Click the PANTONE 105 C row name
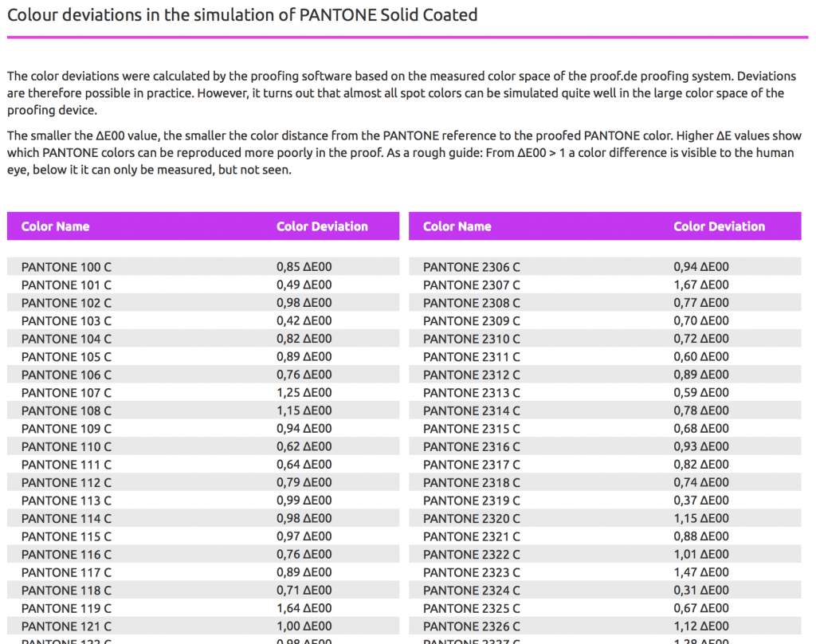Screen dimensions: 816x644 click(66, 357)
